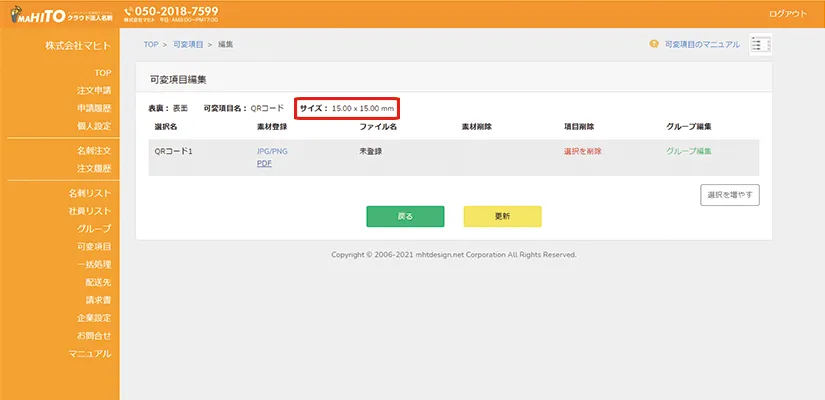Upload JPG/PNG material for QRコード1
The height and width of the screenshot is (400, 825).
pos(272,151)
